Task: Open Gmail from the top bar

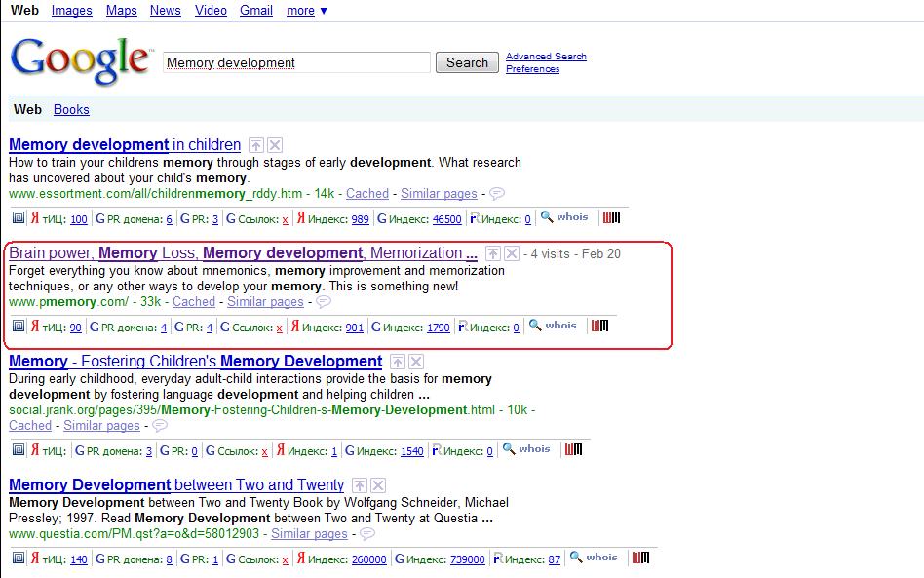Action: coord(256,11)
